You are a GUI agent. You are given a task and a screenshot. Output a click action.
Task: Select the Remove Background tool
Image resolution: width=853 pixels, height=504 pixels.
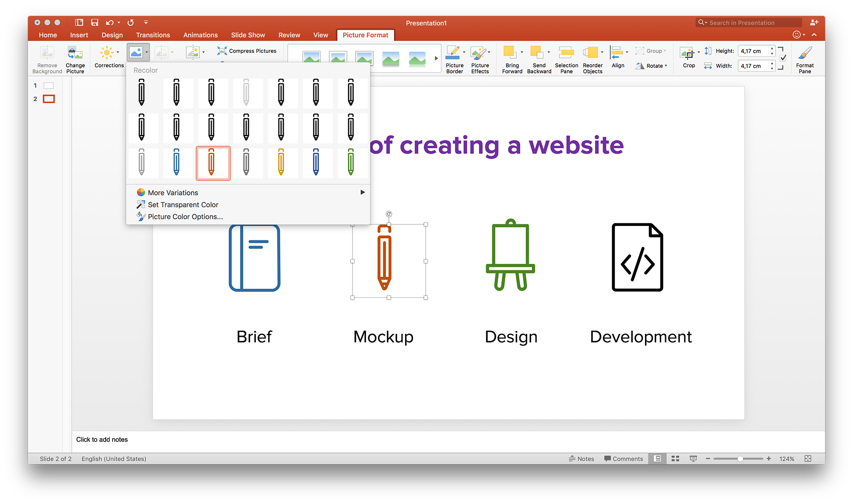pos(46,58)
